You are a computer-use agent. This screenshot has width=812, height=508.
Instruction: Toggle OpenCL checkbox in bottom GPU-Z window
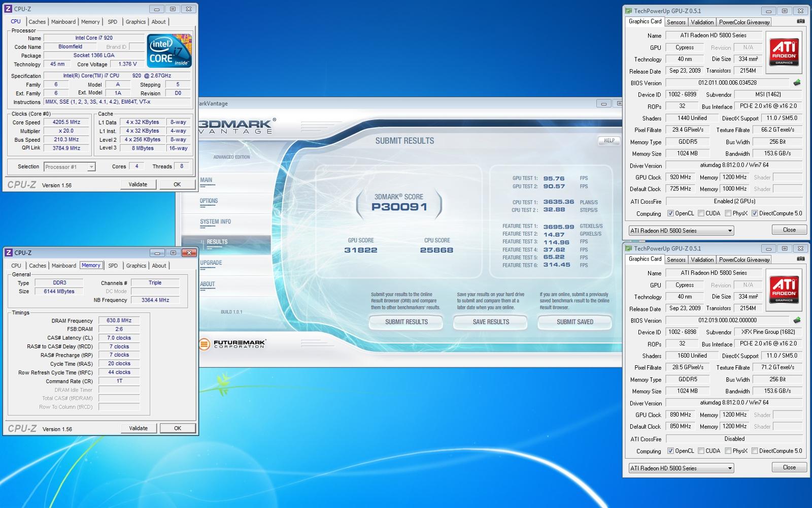point(670,451)
